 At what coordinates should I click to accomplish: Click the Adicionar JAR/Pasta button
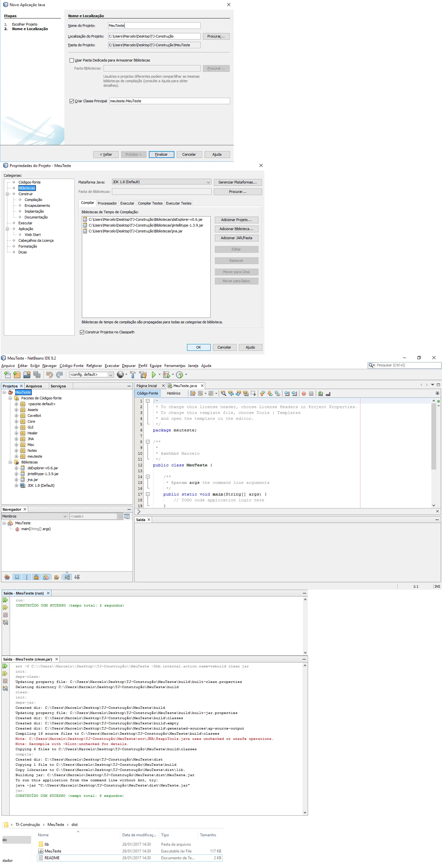click(x=236, y=238)
